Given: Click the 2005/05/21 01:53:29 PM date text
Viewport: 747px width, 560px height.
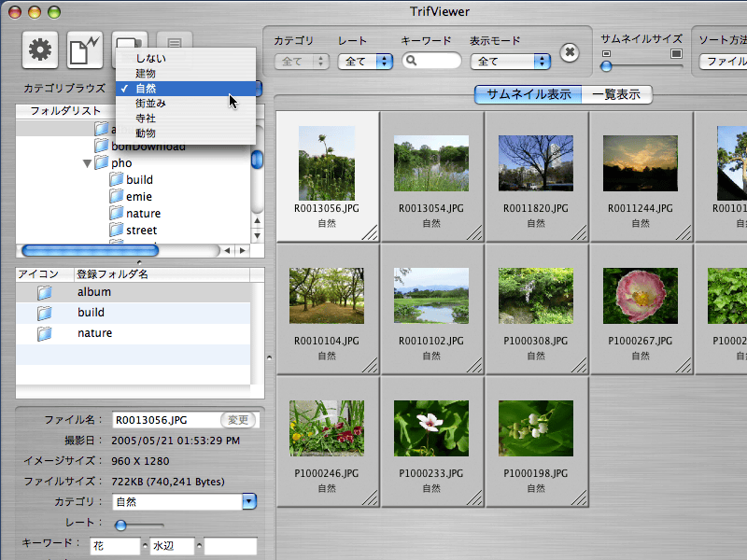Looking at the screenshot, I should click(176, 441).
